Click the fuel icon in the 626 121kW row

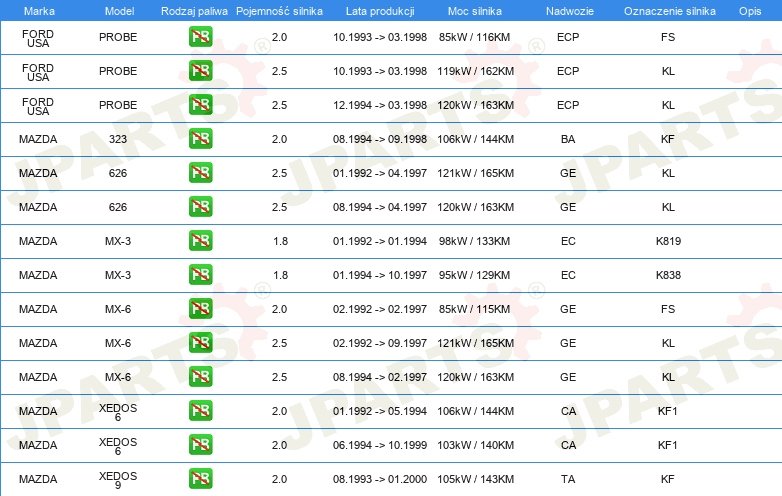(200, 173)
